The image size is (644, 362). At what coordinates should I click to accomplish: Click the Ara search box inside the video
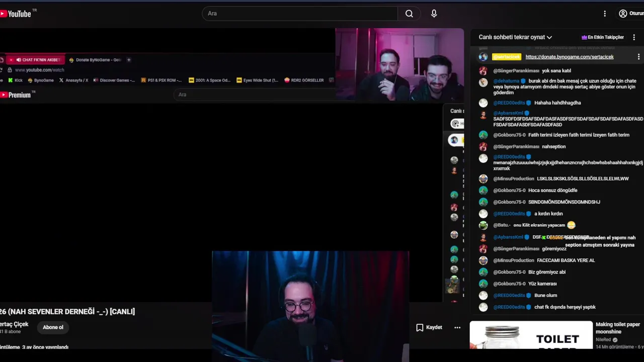254,95
